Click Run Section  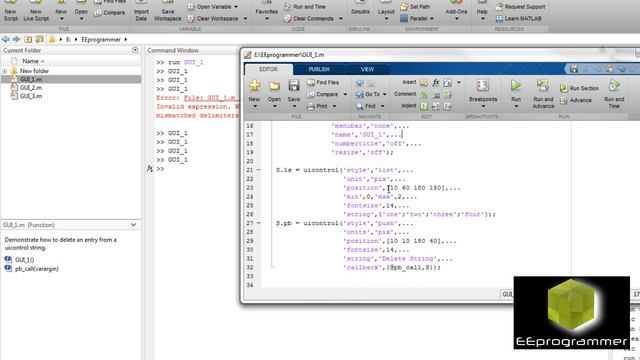point(579,88)
